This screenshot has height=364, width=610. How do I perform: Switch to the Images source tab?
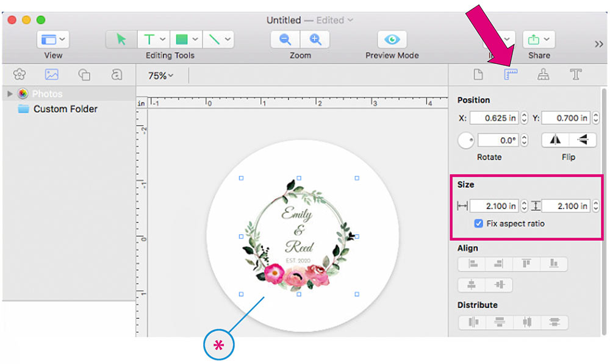pyautogui.click(x=52, y=74)
